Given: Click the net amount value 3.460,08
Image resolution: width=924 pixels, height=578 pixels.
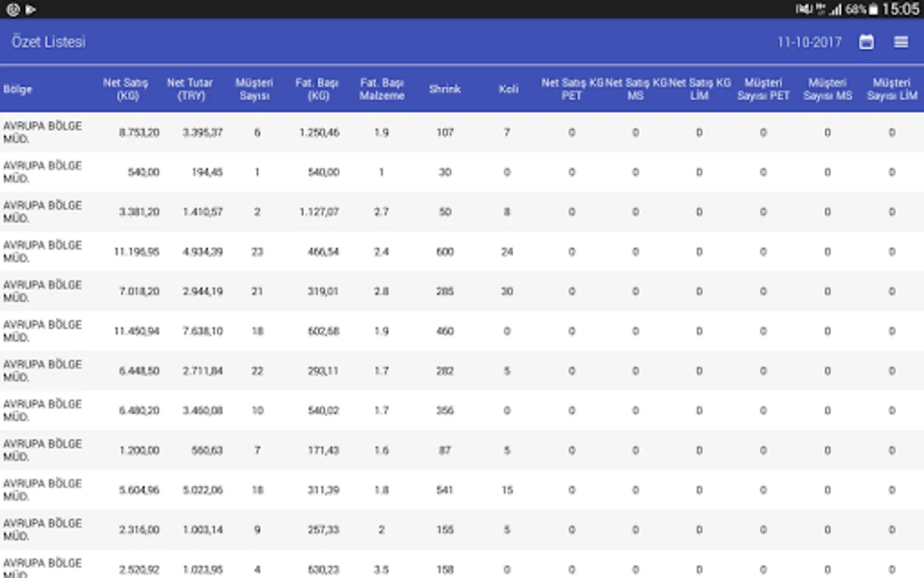Looking at the screenshot, I should (x=203, y=411).
